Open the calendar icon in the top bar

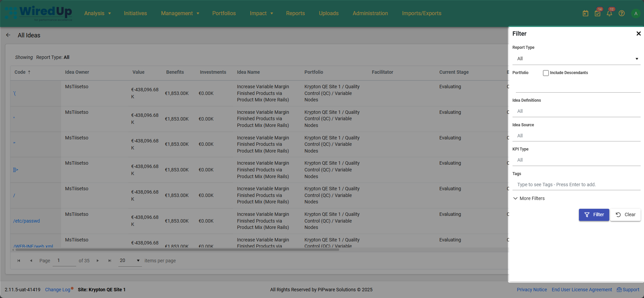coord(585,13)
